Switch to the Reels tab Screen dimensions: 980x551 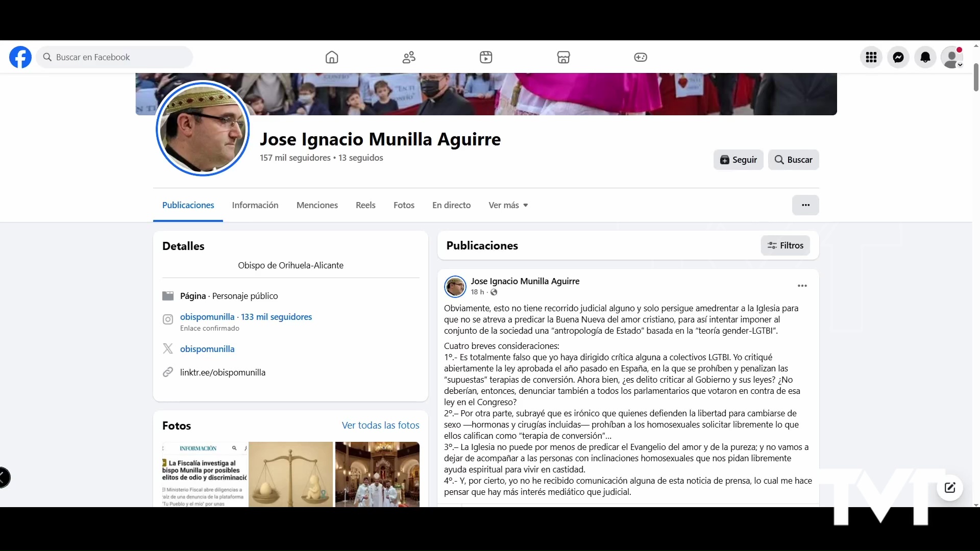[365, 205]
